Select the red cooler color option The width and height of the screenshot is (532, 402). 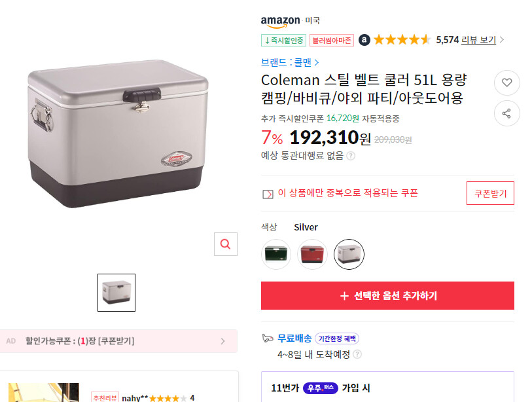(x=312, y=254)
